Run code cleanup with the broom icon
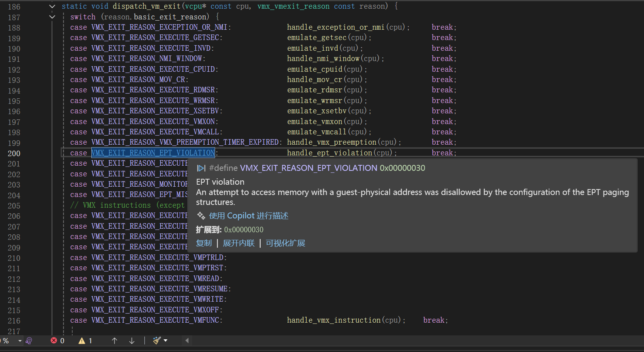This screenshot has width=644, height=352. click(157, 341)
